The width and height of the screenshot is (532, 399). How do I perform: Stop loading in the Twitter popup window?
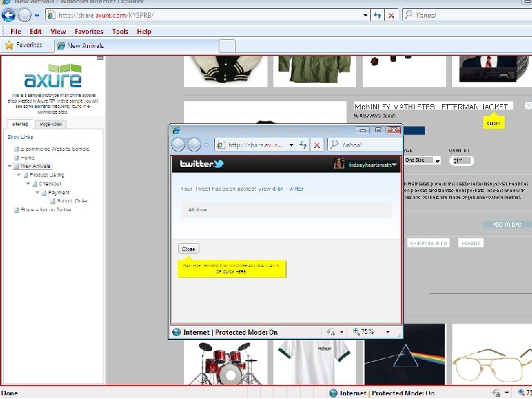tap(317, 145)
